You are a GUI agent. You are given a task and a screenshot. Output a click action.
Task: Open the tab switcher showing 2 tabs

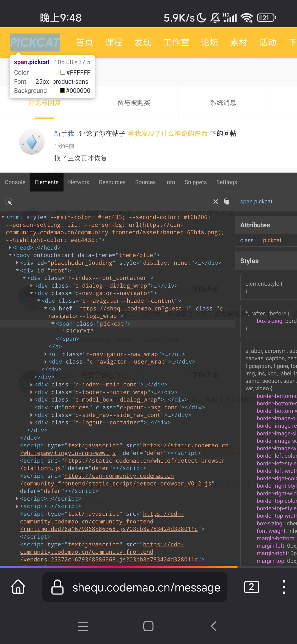click(252, 587)
